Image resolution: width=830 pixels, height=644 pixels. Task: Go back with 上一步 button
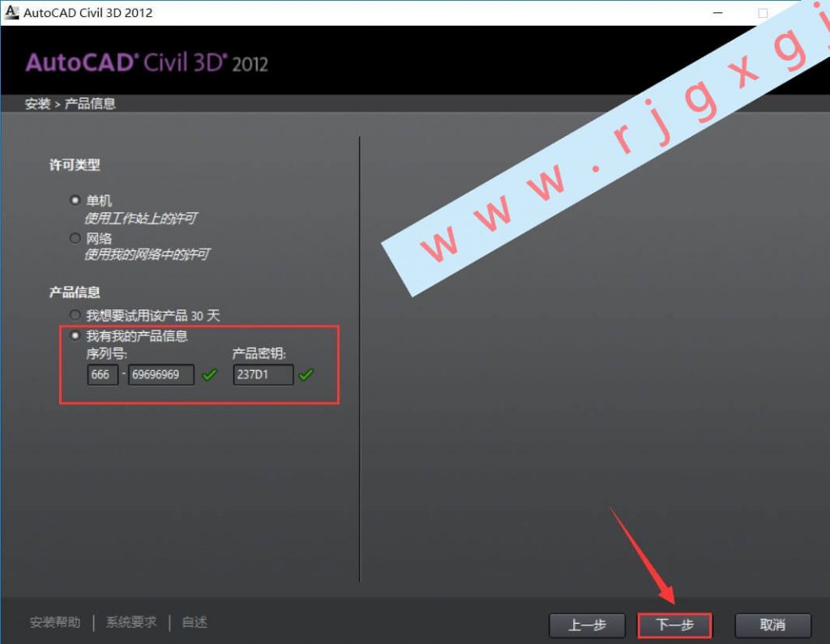tap(587, 625)
